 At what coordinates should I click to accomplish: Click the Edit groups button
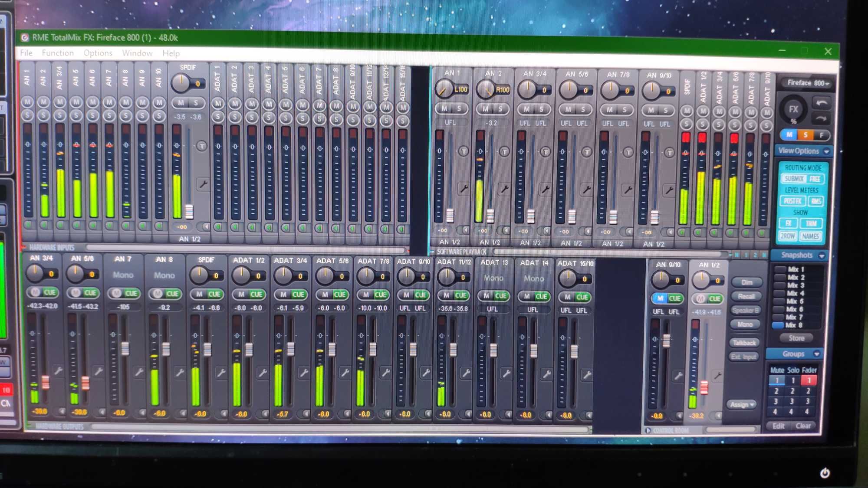[778, 426]
